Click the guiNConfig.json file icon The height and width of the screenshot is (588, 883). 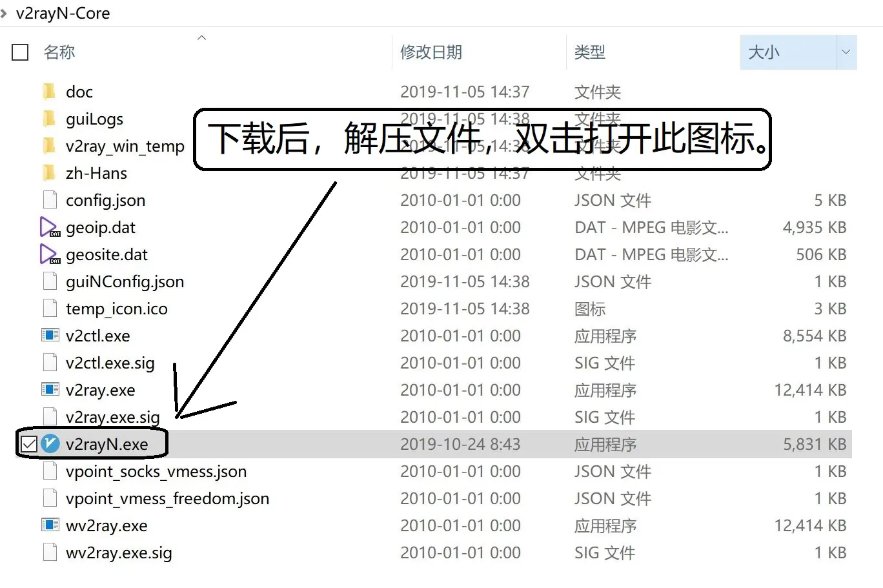[50, 281]
